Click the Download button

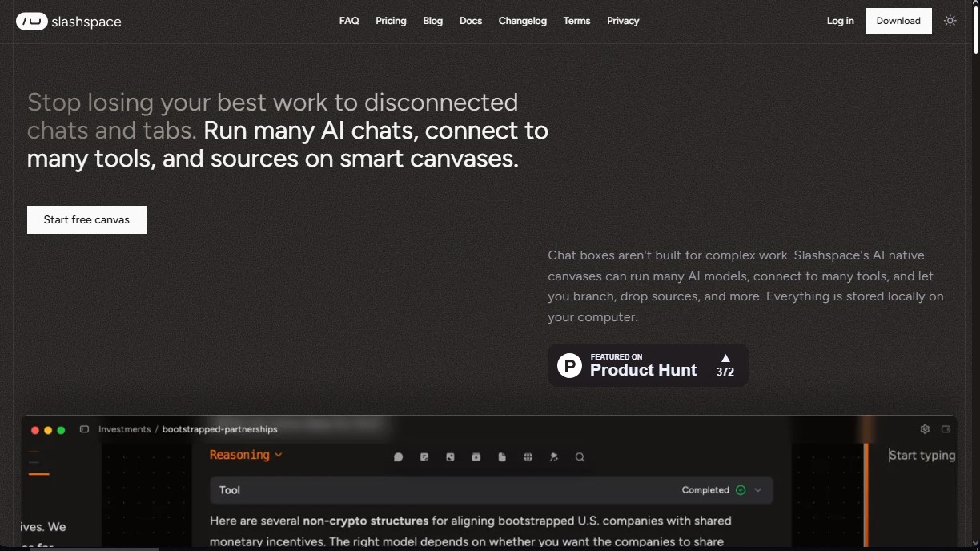pyautogui.click(x=898, y=21)
